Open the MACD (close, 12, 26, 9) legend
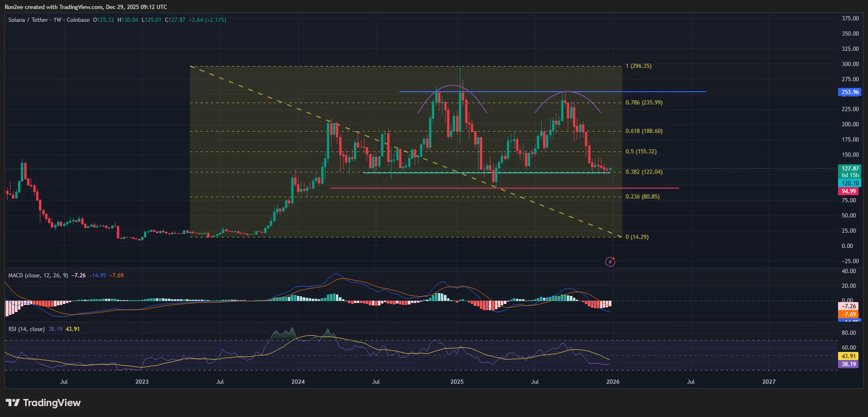Screen dimensions: 868x417 pyautogui.click(x=38, y=275)
